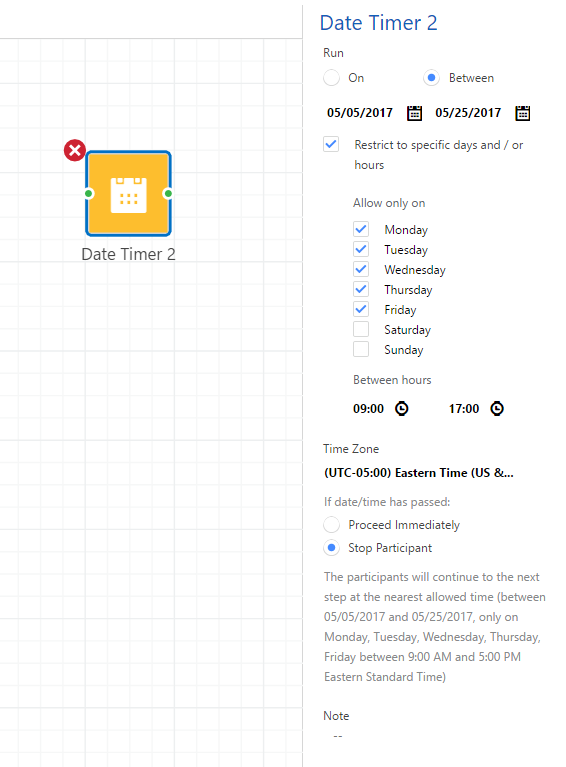566x767 pixels.
Task: Open calendar picker for start date 05/05/2017
Action: coord(414,113)
